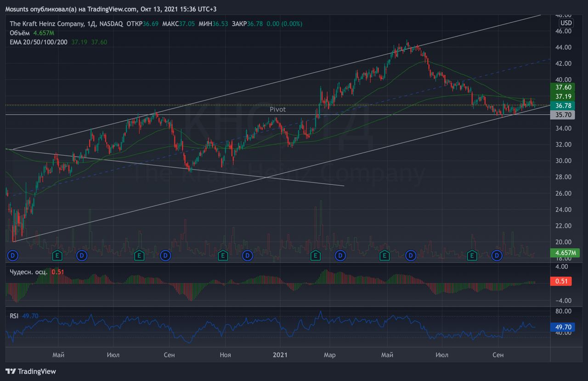Viewport: 588px width, 381px height.
Task: Click the -4.00 oscillator axis tick
Action: pos(563,301)
